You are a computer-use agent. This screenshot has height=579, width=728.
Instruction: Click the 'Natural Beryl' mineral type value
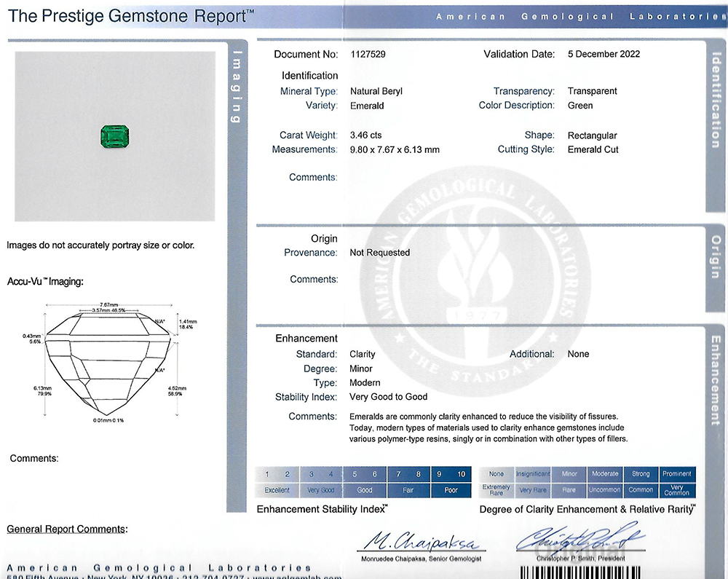tap(376, 92)
